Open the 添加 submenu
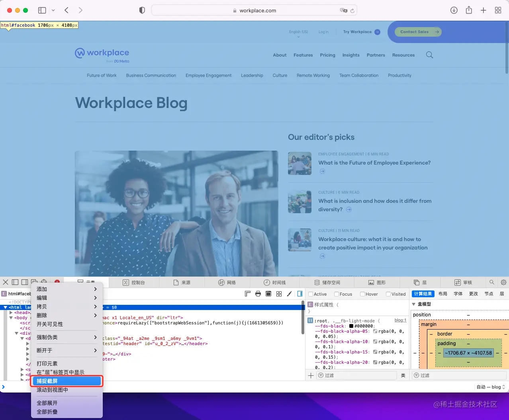509x420 pixels. point(67,289)
